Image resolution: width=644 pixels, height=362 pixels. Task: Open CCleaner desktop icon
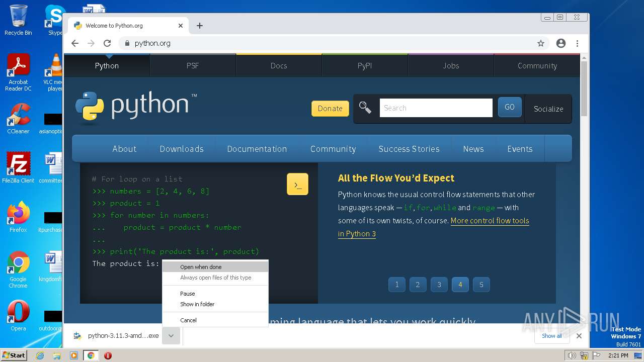tap(18, 119)
